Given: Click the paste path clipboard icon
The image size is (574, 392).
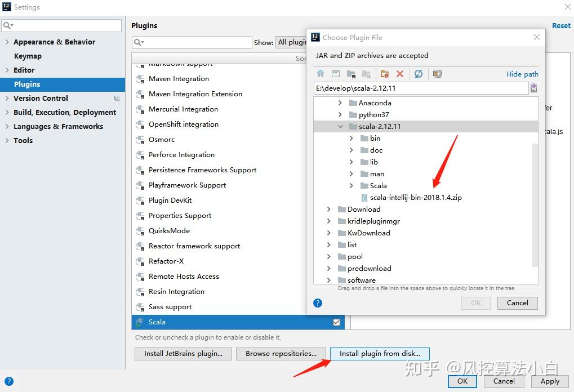Looking at the screenshot, I should pyautogui.click(x=533, y=88).
